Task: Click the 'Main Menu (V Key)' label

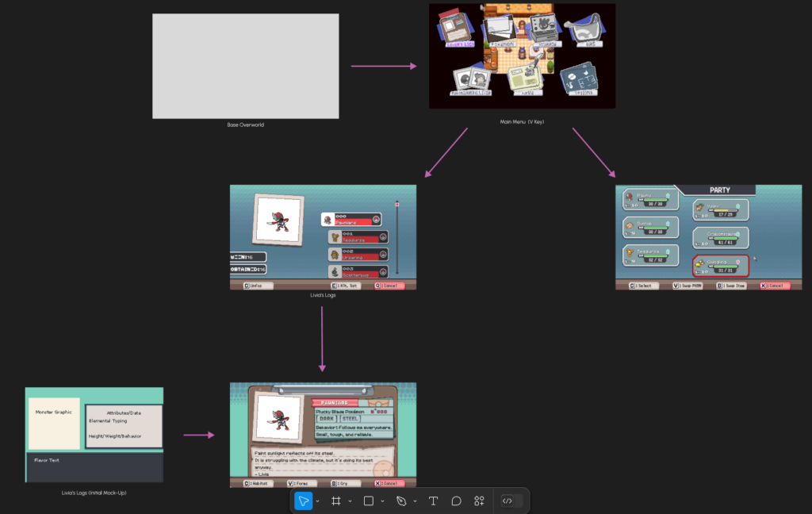Action: [x=522, y=122]
